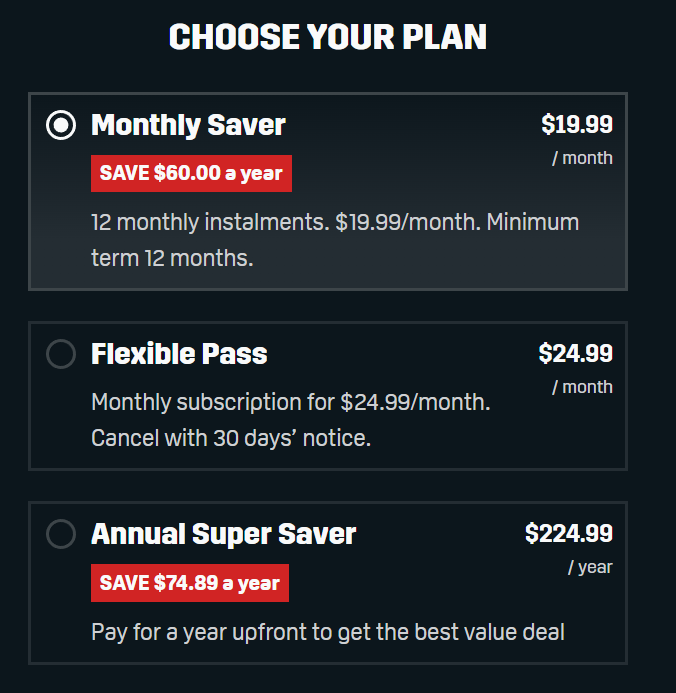Click the Monthly Saver plan title

click(x=188, y=125)
